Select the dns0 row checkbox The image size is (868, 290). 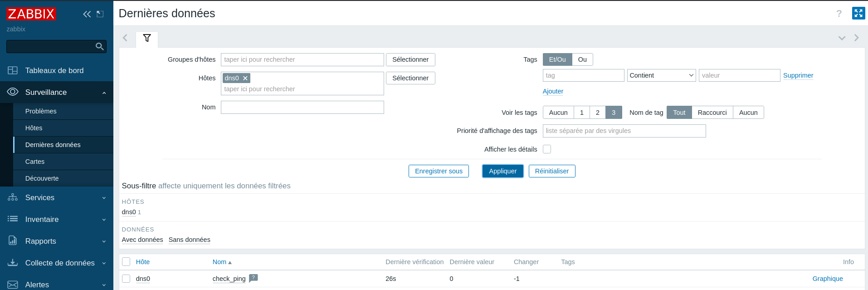tap(126, 279)
